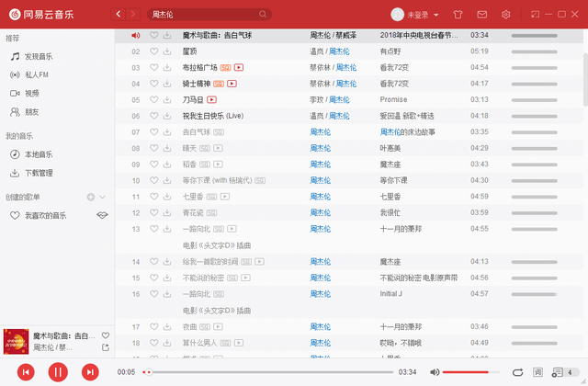
Task: Pause the current song
Action: pyautogui.click(x=57, y=371)
